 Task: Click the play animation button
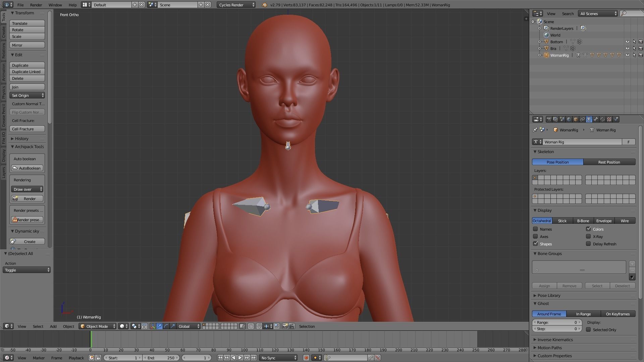point(240,358)
